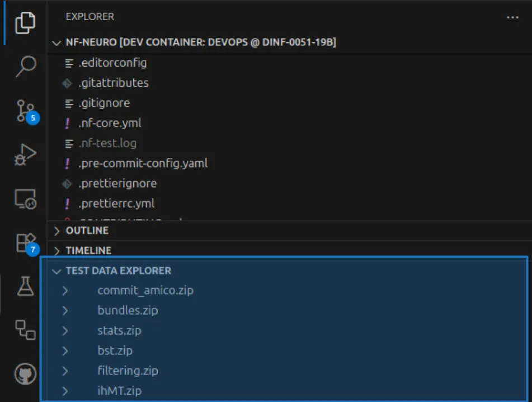Collapse the NF-NEURO root folder
The width and height of the screenshot is (532, 402).
tap(57, 43)
